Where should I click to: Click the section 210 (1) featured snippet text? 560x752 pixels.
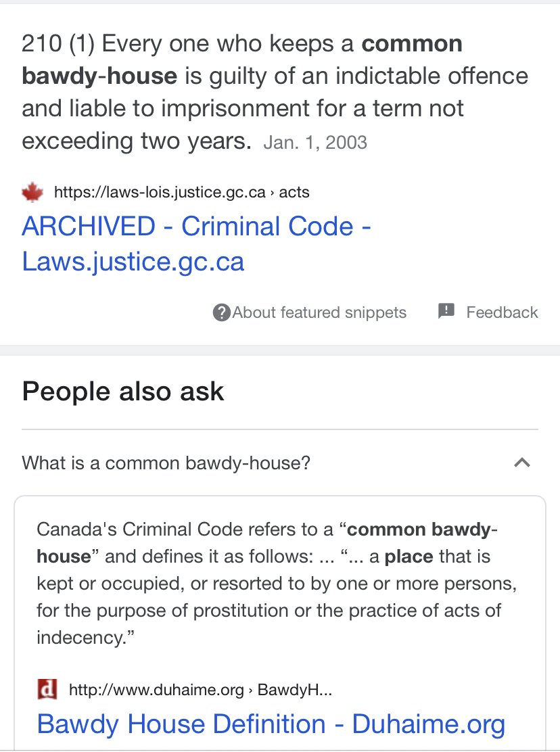(x=271, y=93)
